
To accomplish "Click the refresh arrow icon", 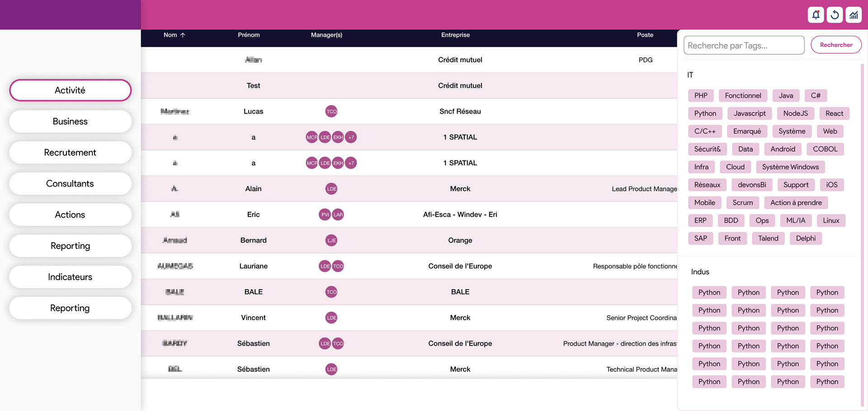I will click(835, 15).
